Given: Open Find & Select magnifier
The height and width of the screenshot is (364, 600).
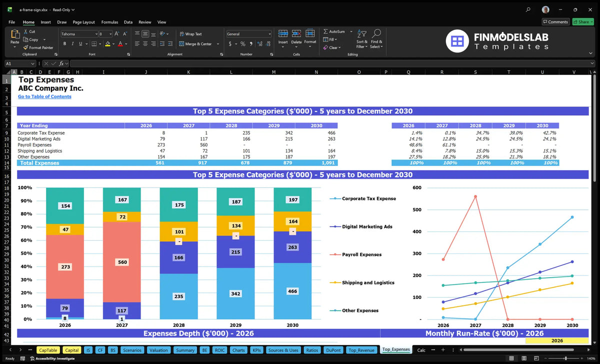Looking at the screenshot, I should (376, 34).
